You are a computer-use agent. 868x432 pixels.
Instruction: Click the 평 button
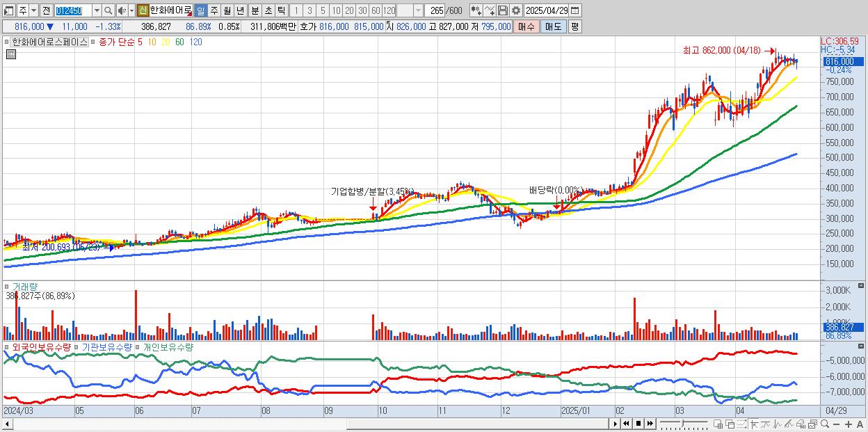(574, 26)
